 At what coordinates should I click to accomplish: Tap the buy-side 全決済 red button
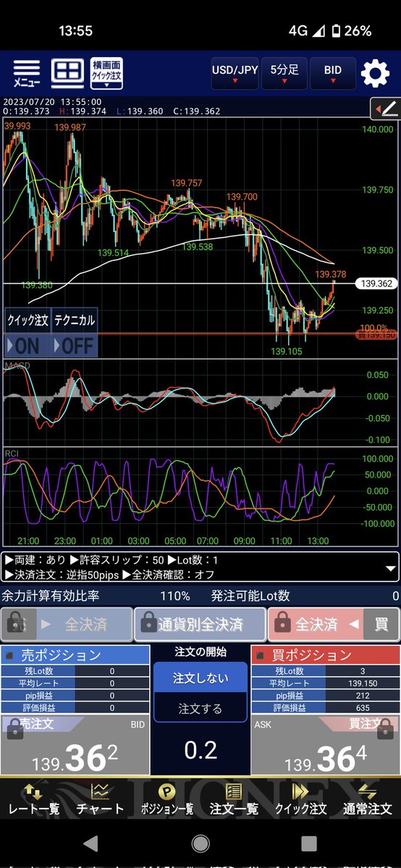click(316, 624)
